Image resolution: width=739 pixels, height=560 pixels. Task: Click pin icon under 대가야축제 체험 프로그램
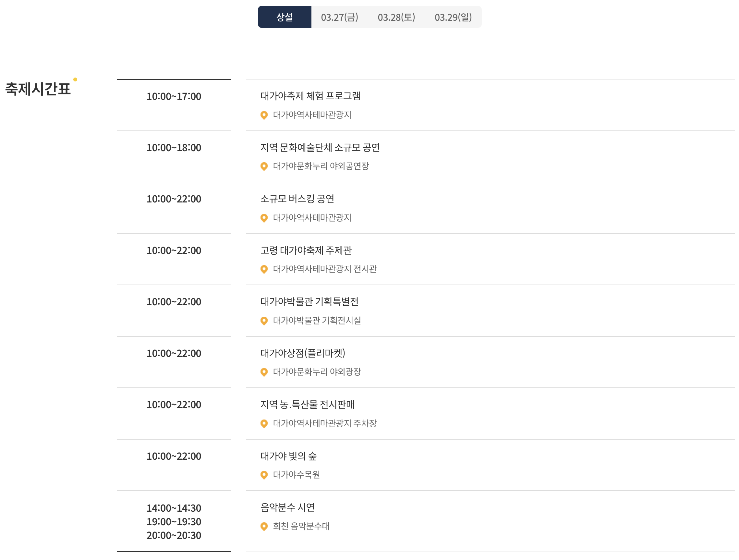click(264, 115)
